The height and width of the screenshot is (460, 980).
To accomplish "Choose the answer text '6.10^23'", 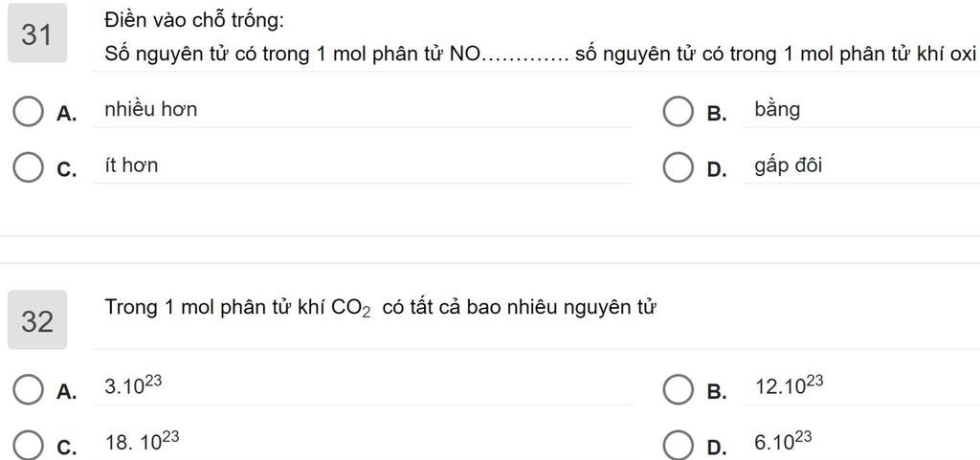I will coord(783,441).
